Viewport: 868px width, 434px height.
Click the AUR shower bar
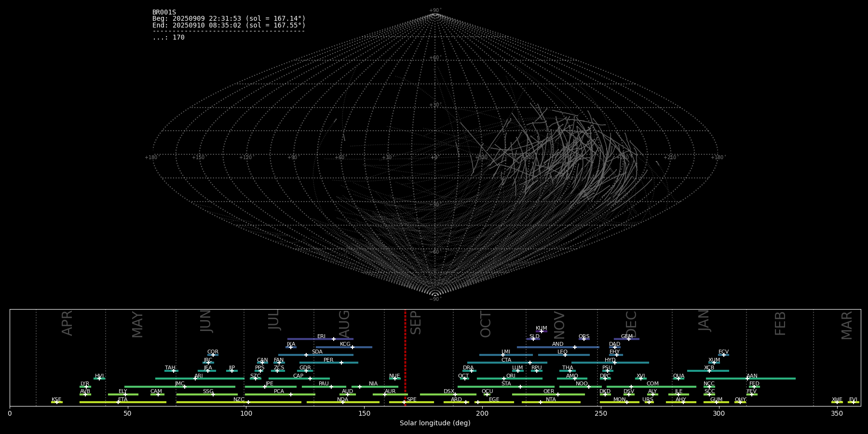(x=390, y=394)
